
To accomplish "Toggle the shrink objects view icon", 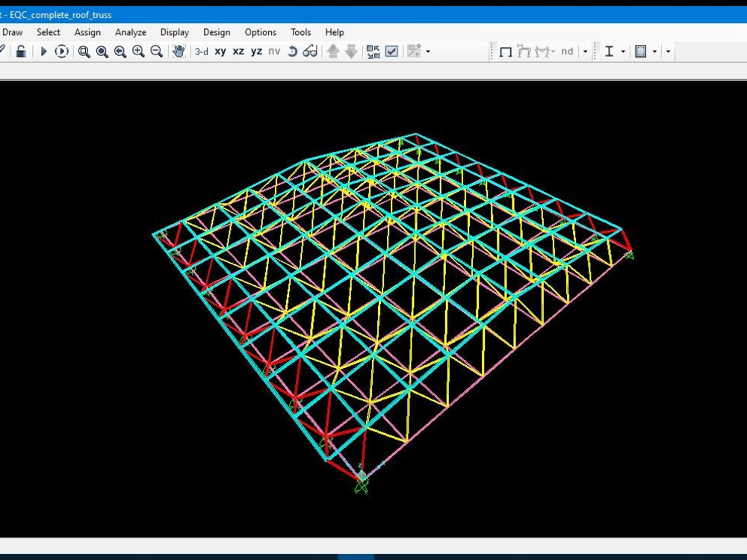I will (373, 52).
